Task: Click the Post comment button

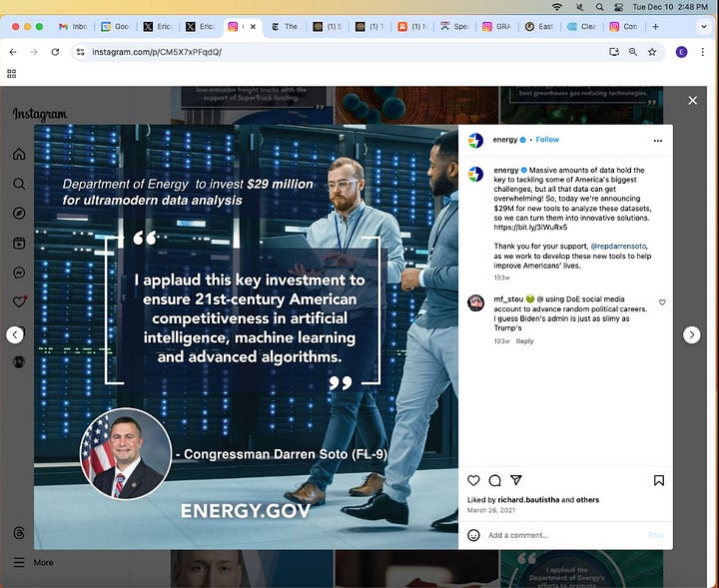Action: [656, 535]
